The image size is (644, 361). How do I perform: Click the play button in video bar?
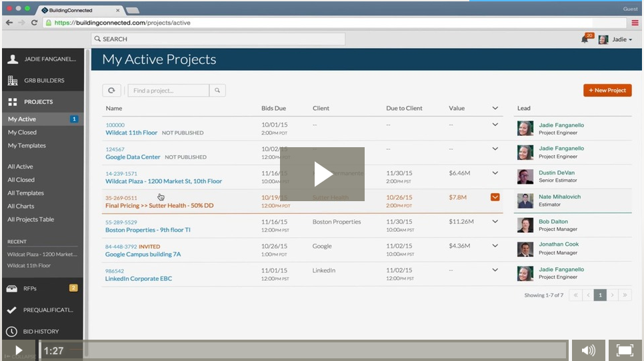[x=19, y=350]
